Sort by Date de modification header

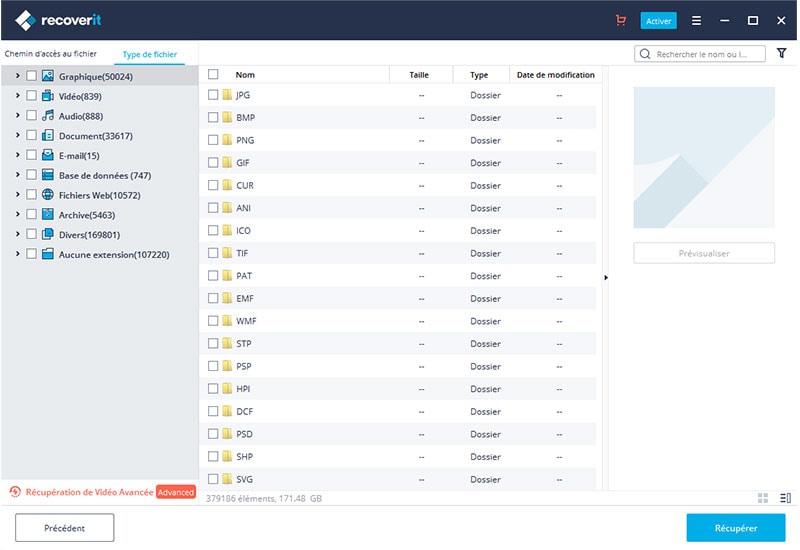(x=556, y=75)
